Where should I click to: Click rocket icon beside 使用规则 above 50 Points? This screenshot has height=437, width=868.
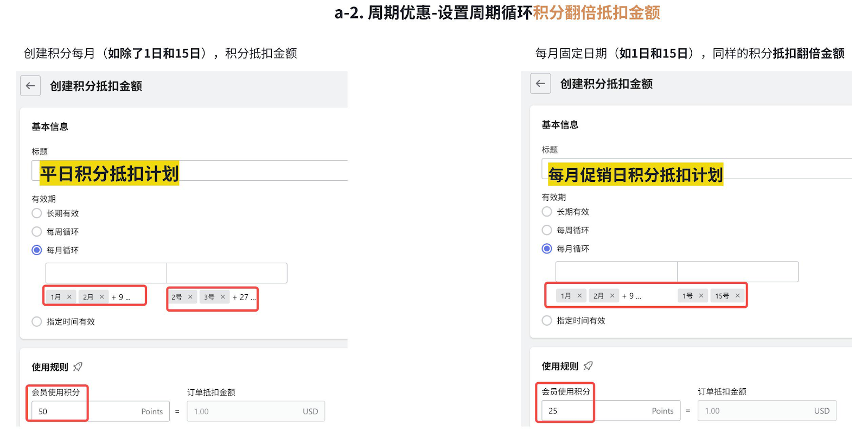coord(78,367)
